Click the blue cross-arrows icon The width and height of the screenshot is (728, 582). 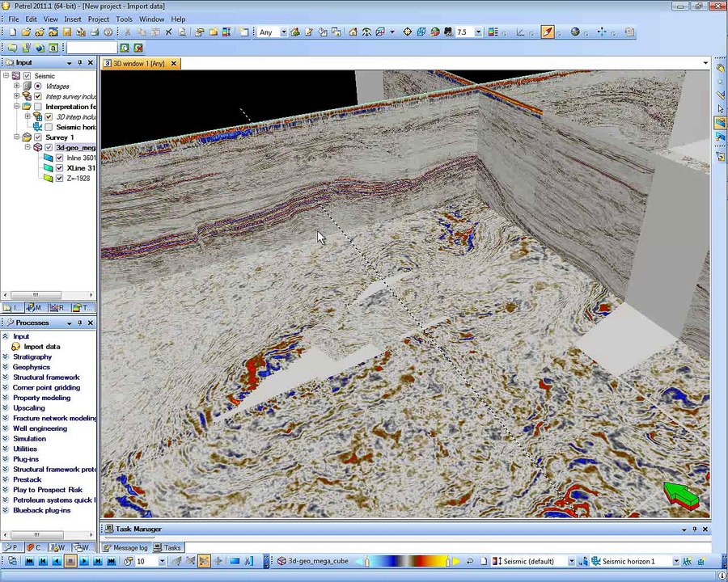(602, 32)
